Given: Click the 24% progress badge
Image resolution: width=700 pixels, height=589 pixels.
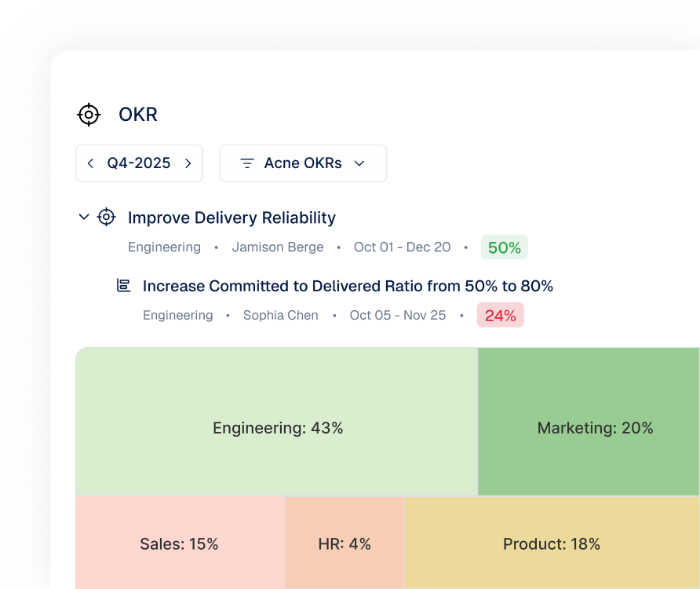Looking at the screenshot, I should click(x=501, y=315).
